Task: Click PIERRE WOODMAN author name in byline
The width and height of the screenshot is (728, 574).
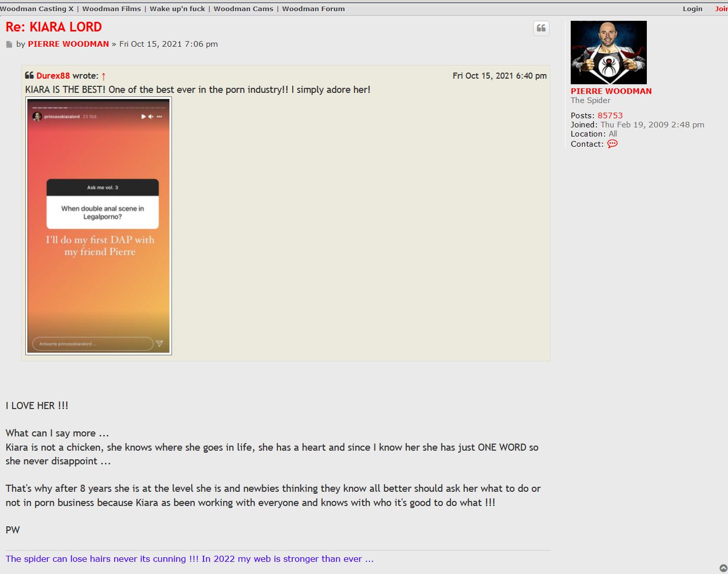Action: (x=68, y=44)
